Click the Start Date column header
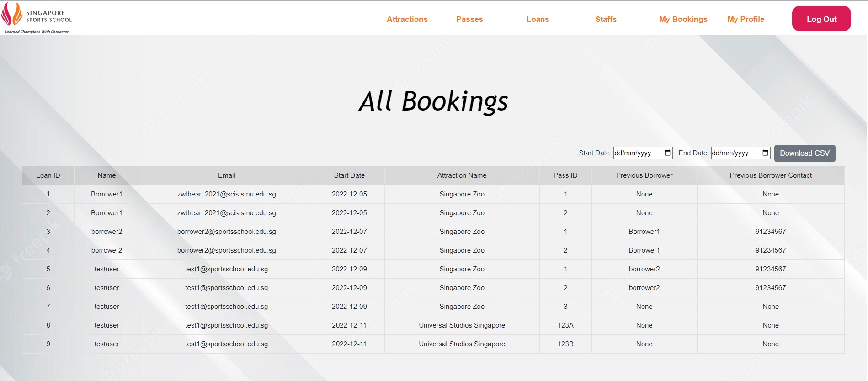Viewport: 868px width, 381px height. click(349, 175)
